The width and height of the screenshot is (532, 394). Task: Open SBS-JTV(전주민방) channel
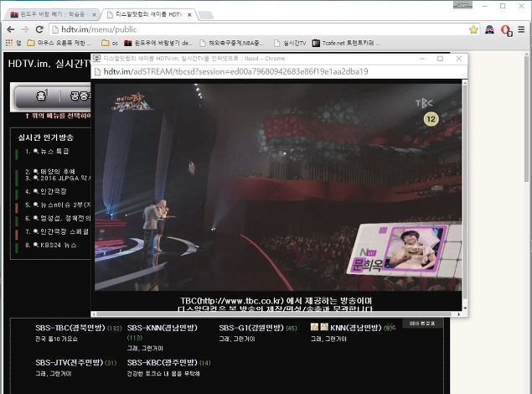pyautogui.click(x=69, y=363)
